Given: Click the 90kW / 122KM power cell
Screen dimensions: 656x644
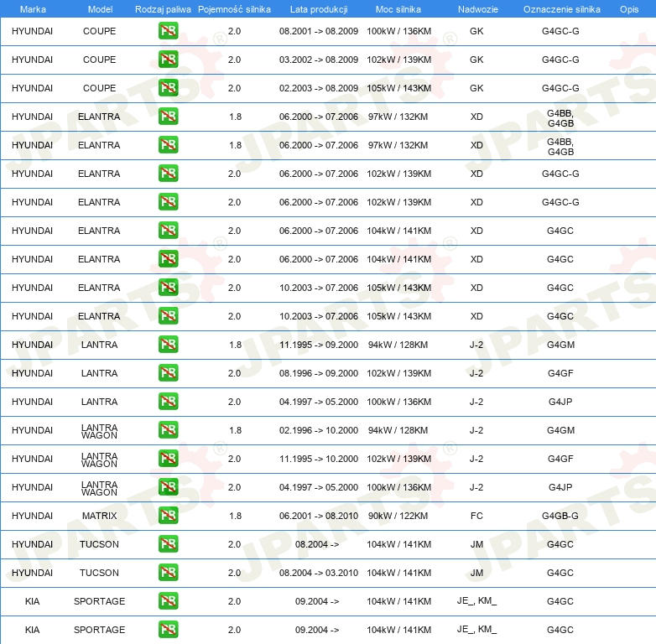Looking at the screenshot, I should 398,516.
